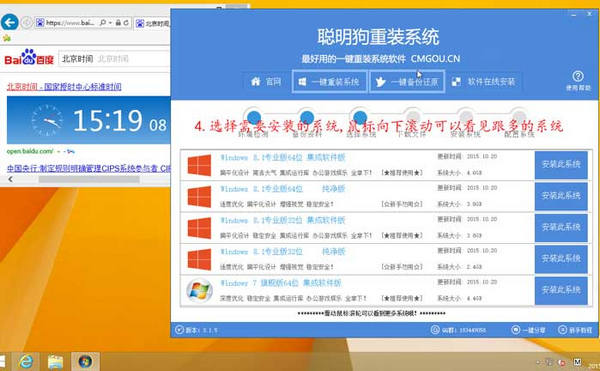Viewport: 600px width, 371px height.
Task: Click the scroll-wheel hint text below list
Action: point(371,313)
